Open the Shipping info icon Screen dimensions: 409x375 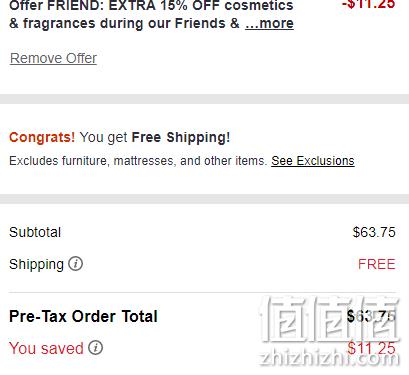point(75,264)
